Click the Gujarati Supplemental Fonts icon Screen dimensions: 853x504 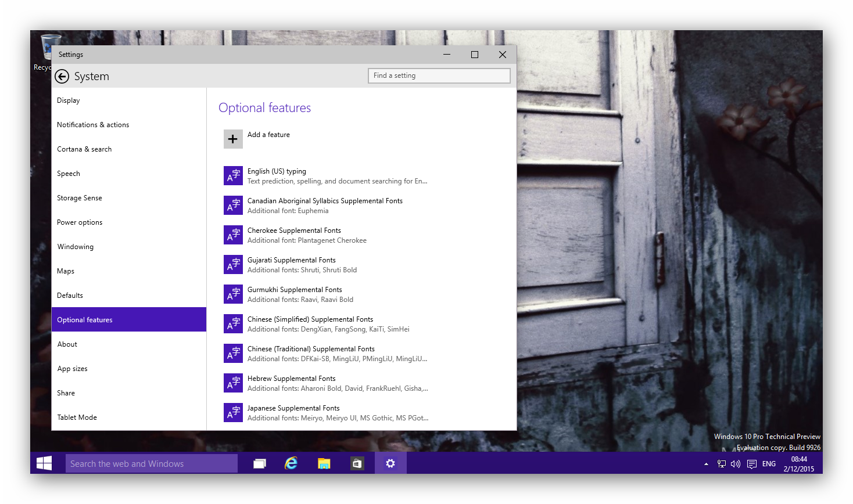(233, 264)
